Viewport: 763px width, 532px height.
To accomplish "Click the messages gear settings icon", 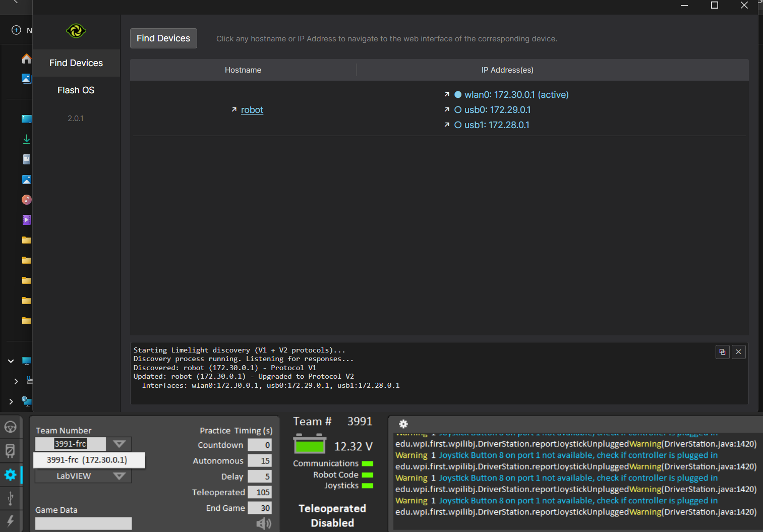I will 403,424.
